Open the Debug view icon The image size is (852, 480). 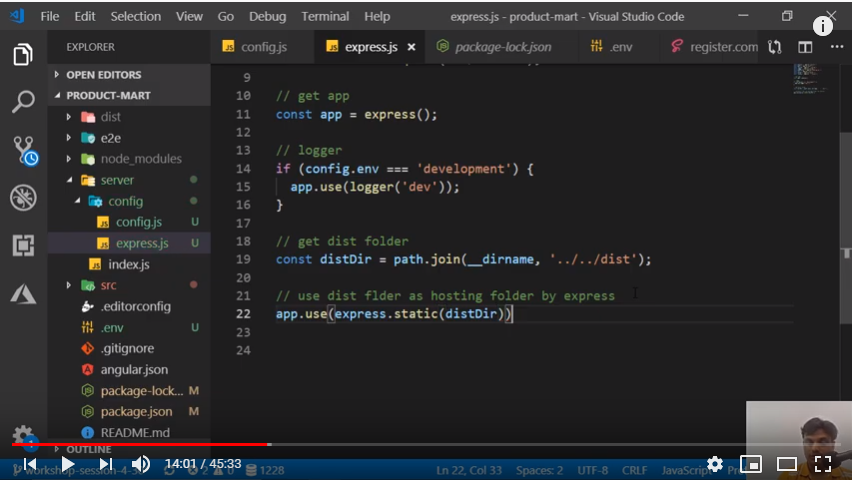23,197
